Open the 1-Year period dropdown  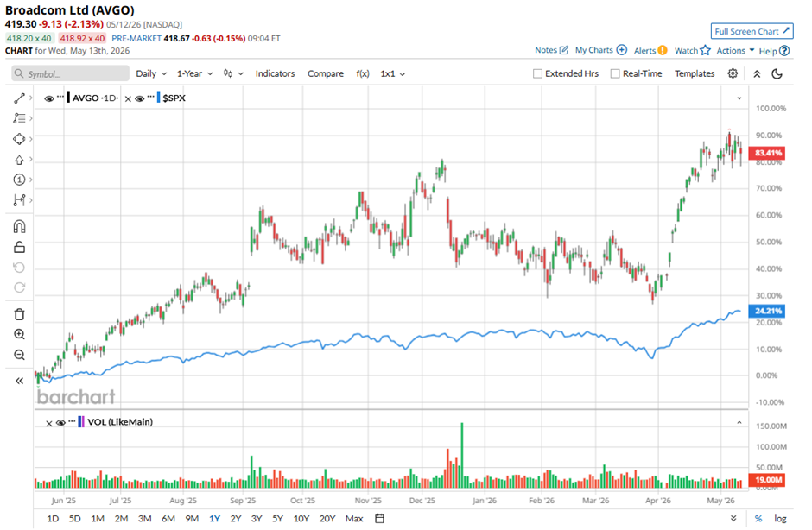[x=194, y=73]
